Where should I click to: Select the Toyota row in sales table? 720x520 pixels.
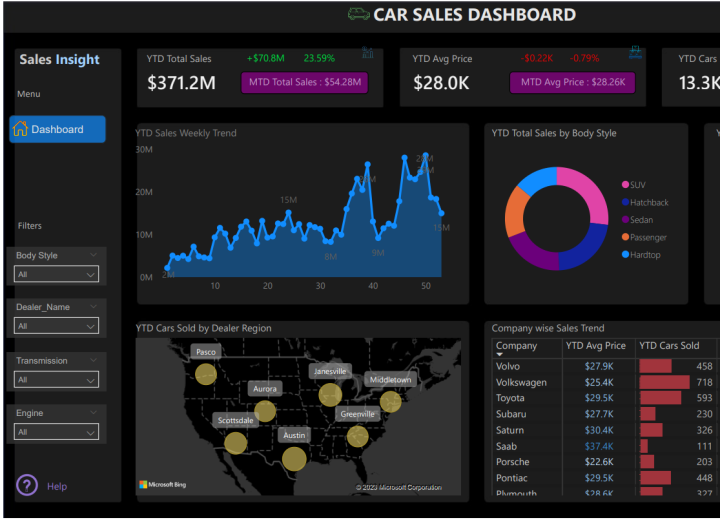(x=510, y=398)
